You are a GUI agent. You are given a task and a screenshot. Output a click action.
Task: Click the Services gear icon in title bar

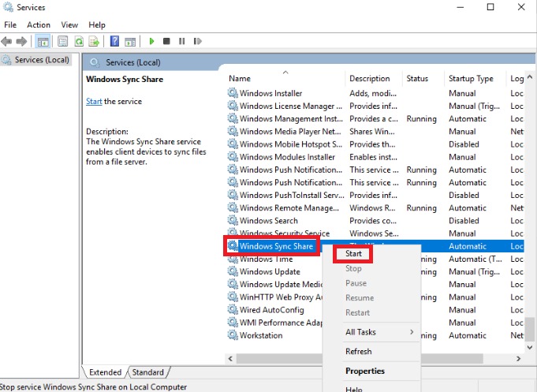click(8, 7)
